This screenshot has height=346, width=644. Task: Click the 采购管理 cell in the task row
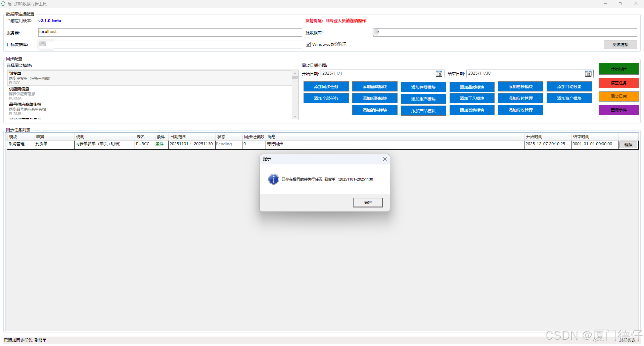[20, 145]
